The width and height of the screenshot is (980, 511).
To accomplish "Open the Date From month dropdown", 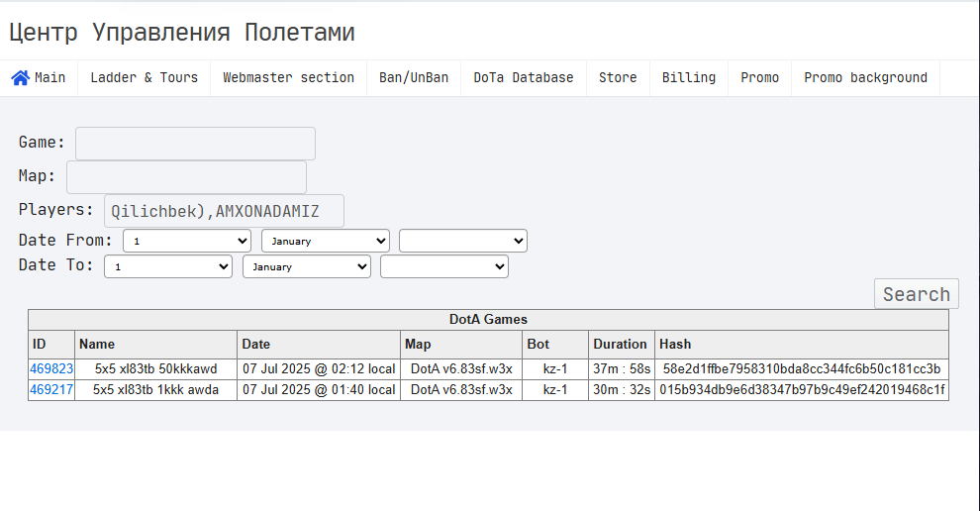I will click(326, 241).
